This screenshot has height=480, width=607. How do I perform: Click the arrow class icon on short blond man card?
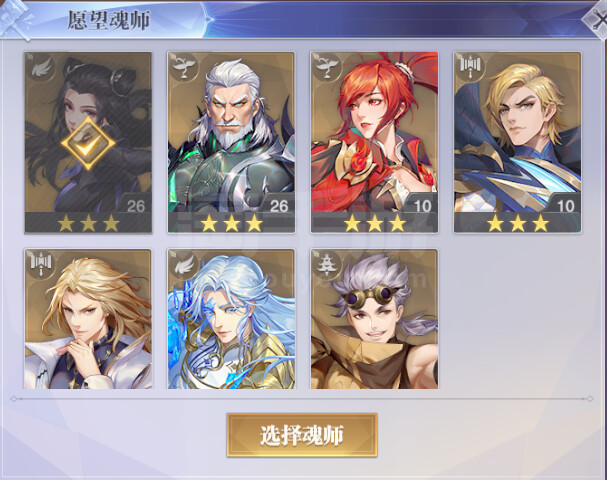tap(471, 67)
